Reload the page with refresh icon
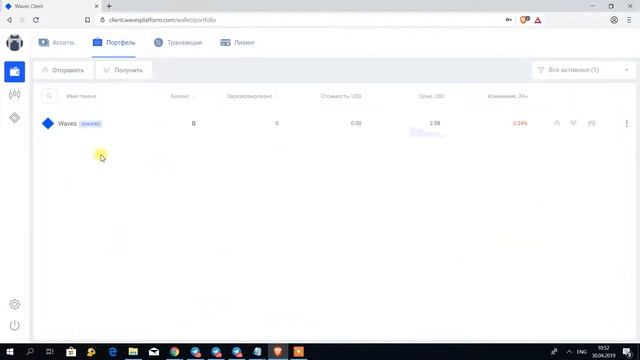The width and height of the screenshot is (640, 360). click(x=36, y=20)
